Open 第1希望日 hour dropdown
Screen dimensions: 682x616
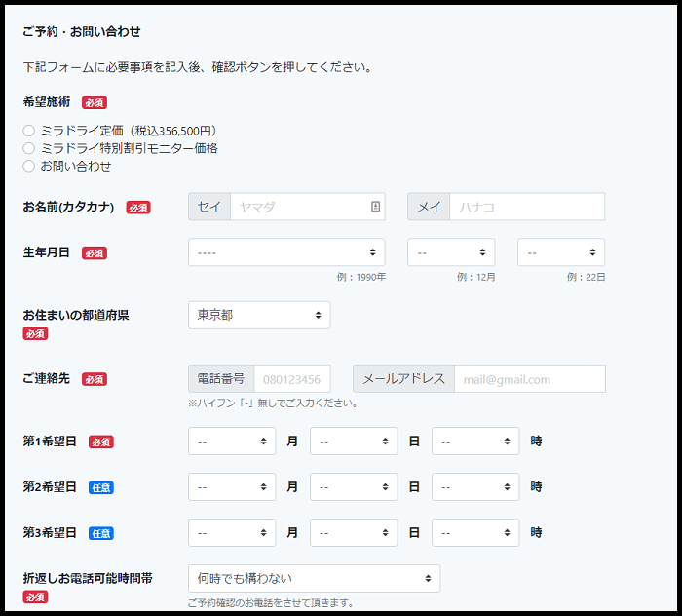pyautogui.click(x=475, y=441)
